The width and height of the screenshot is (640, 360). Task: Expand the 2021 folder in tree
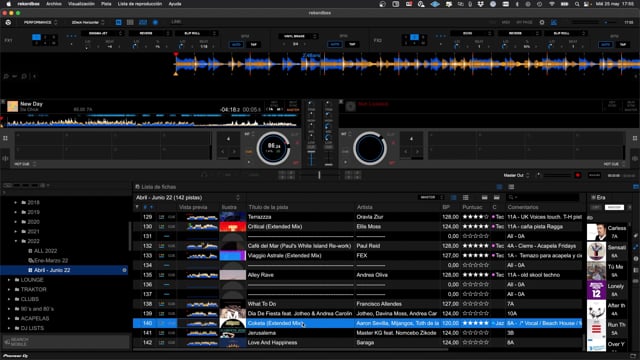[x=16, y=231]
